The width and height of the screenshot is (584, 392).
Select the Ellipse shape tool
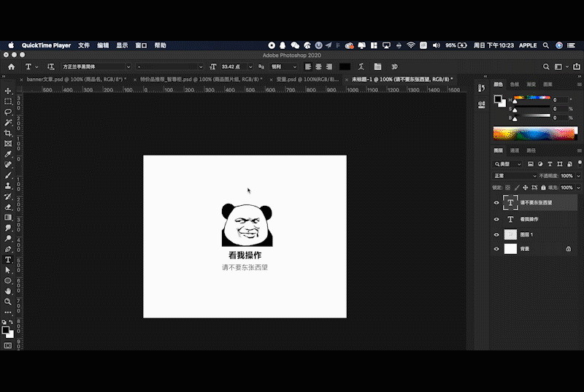(x=8, y=281)
